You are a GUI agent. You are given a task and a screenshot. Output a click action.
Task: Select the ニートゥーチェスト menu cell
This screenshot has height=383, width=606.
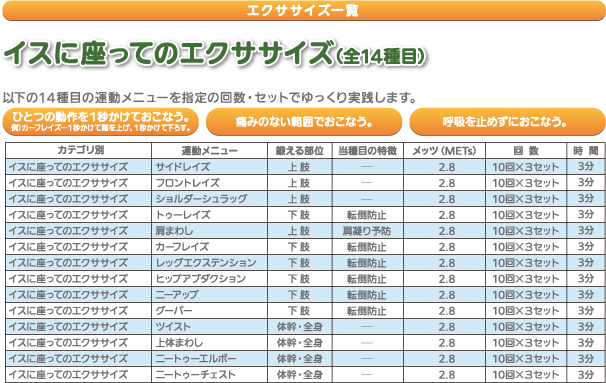point(209,374)
